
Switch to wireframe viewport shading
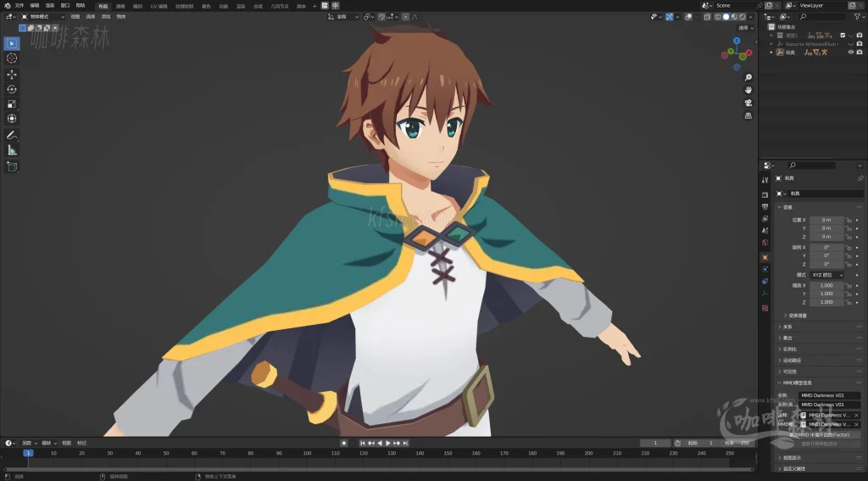point(718,17)
